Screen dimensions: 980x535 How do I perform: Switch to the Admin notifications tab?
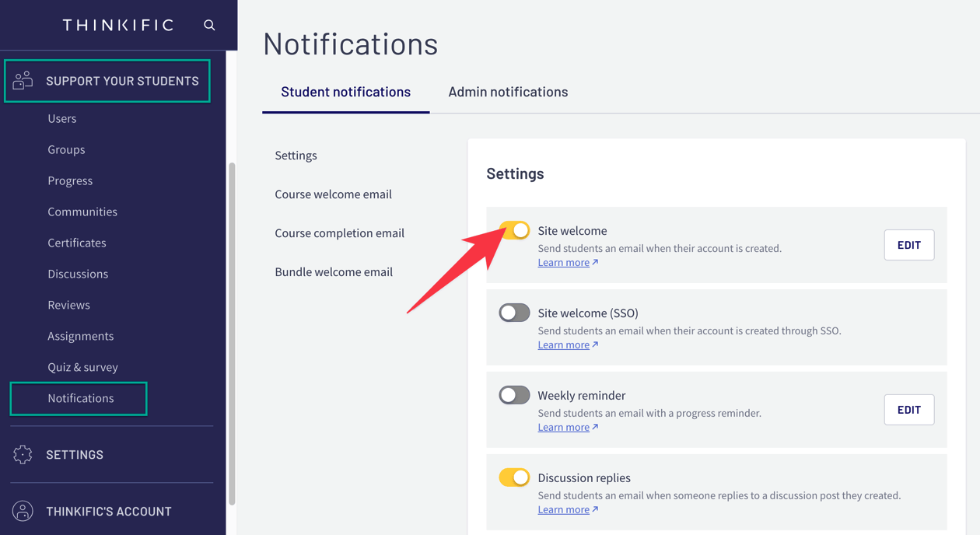tap(508, 92)
